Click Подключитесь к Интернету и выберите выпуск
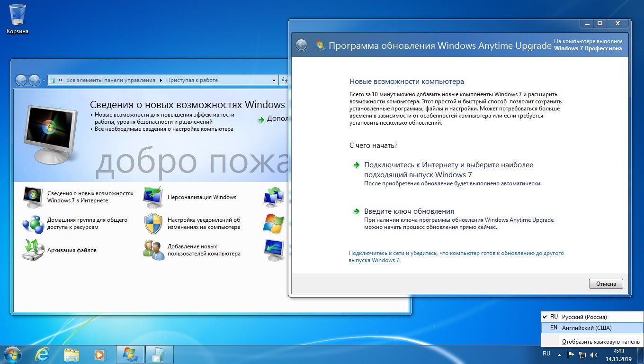The height and width of the screenshot is (364, 644). [448, 170]
